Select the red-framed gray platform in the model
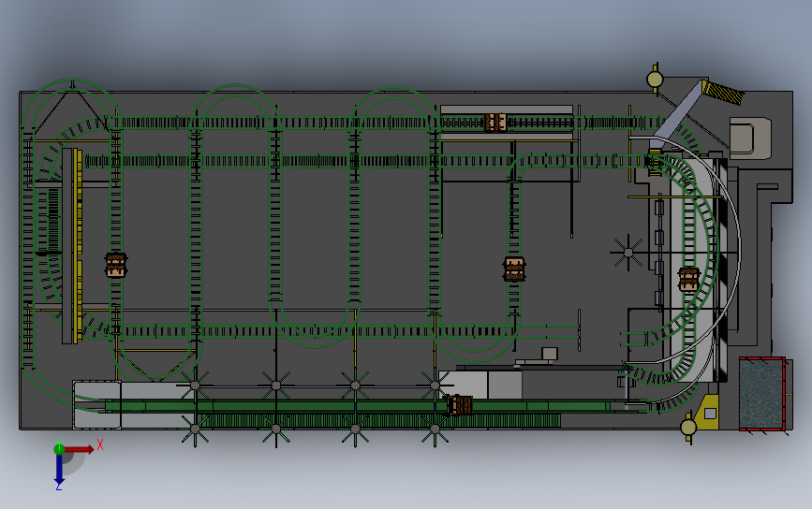This screenshot has width=812, height=509. [762, 394]
